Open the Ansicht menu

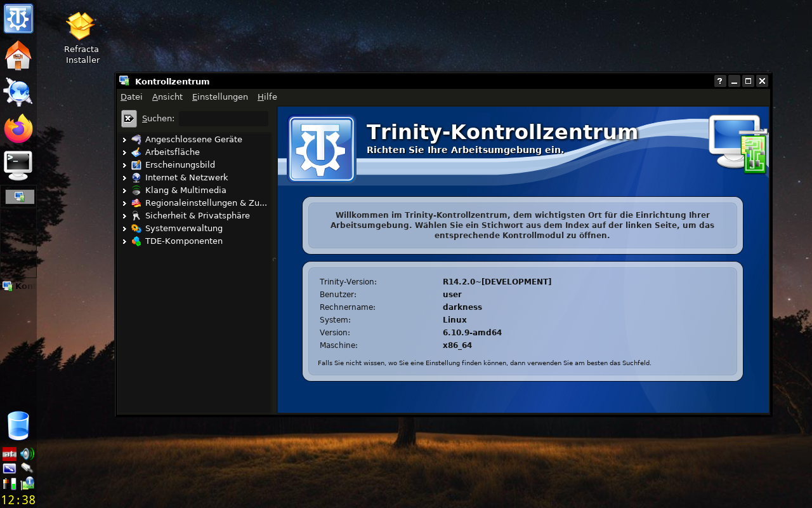167,97
